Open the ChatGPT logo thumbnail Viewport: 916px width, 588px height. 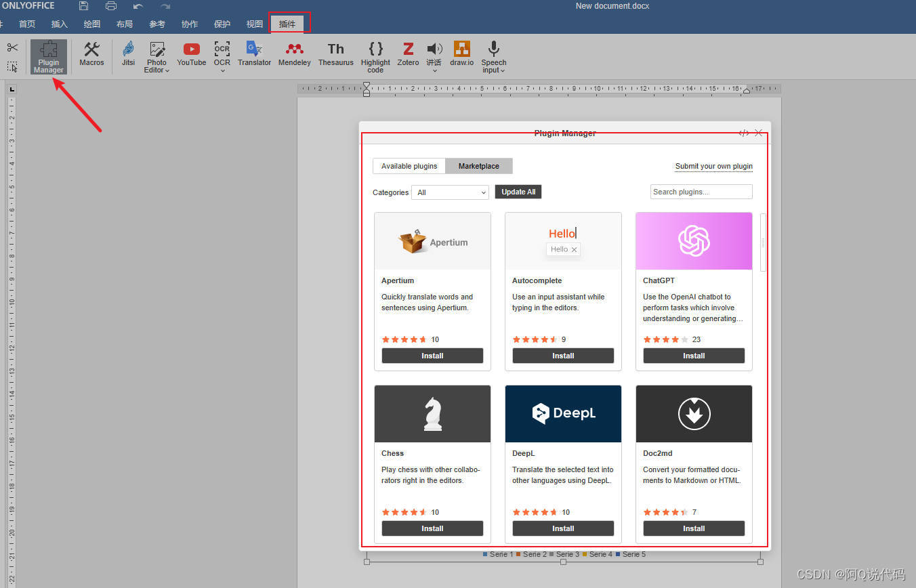pos(694,241)
